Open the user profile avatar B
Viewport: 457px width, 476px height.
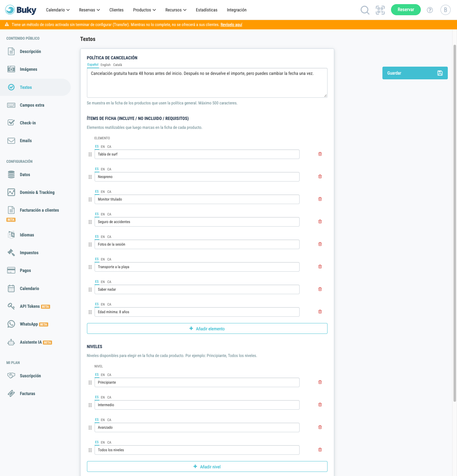click(446, 10)
